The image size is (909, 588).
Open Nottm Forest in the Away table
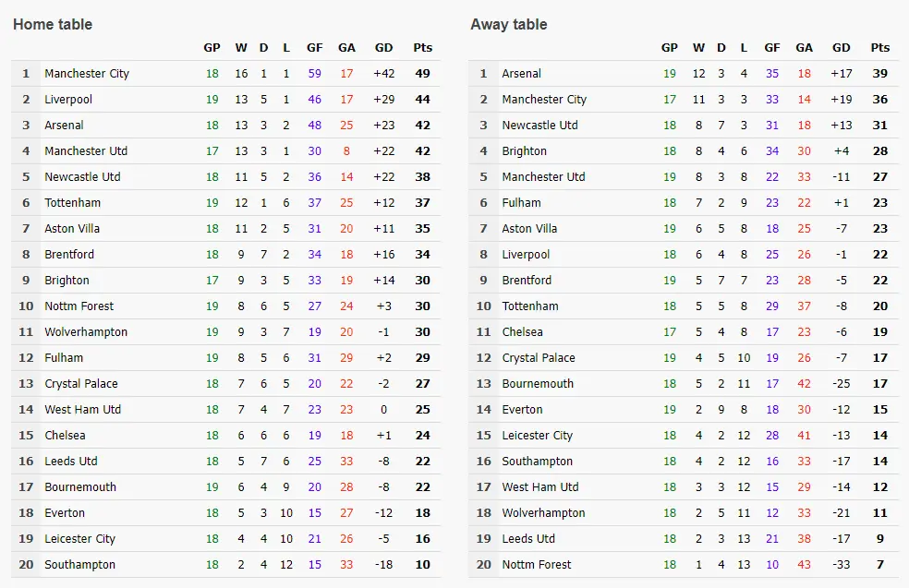(537, 565)
